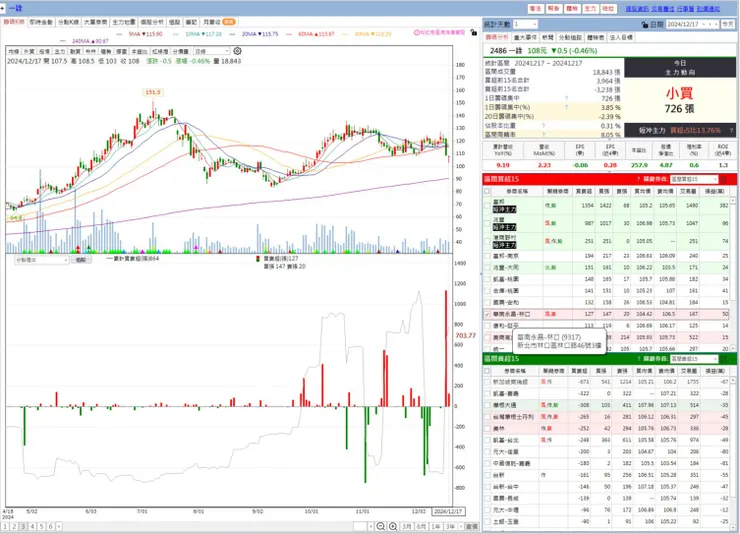Click the green square icon in 區間賣超15 header
Viewport: 740px width, 534px height.
[x=724, y=359]
